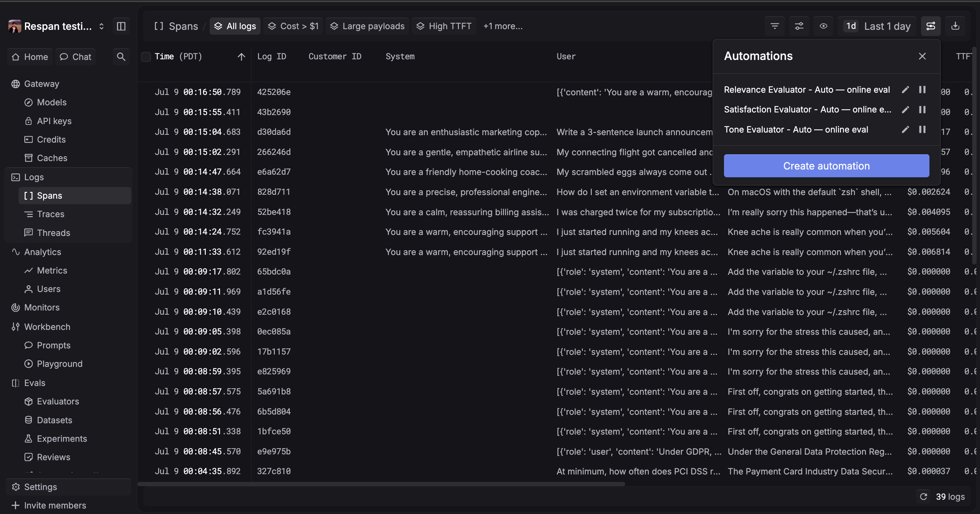Toggle the sidebar collapse icon
This screenshot has height=514, width=980.
coord(121,26)
